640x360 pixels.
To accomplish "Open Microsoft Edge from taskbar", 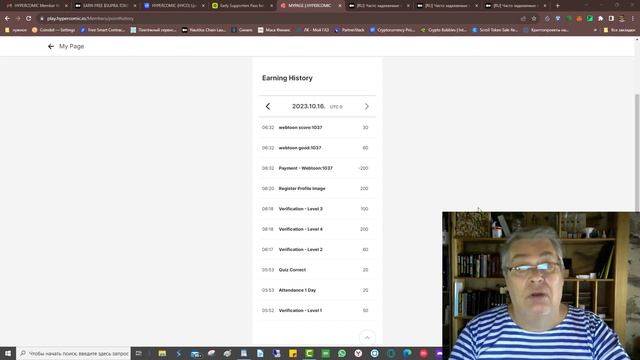I will [x=407, y=353].
